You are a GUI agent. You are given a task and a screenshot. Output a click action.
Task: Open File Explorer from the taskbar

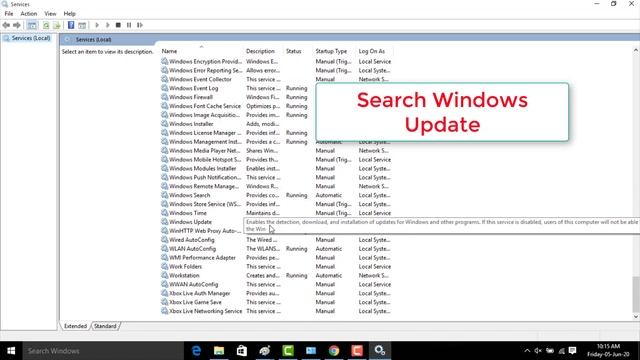tap(219, 351)
